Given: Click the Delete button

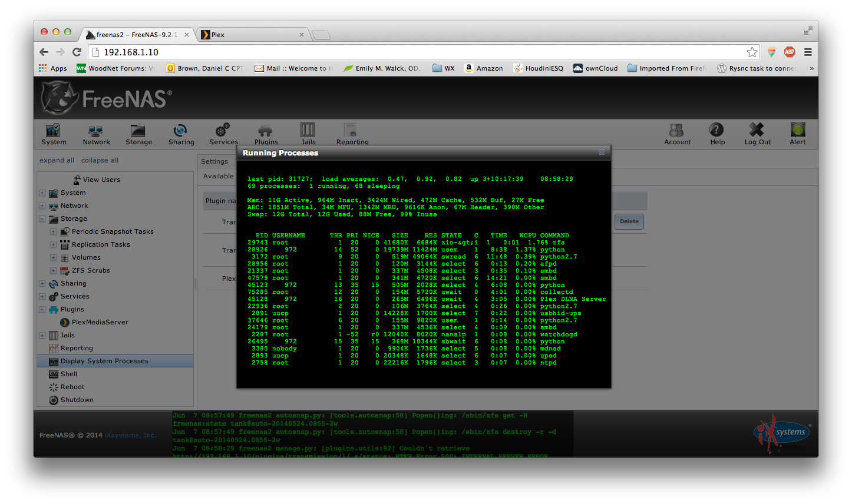Looking at the screenshot, I should 629,221.
